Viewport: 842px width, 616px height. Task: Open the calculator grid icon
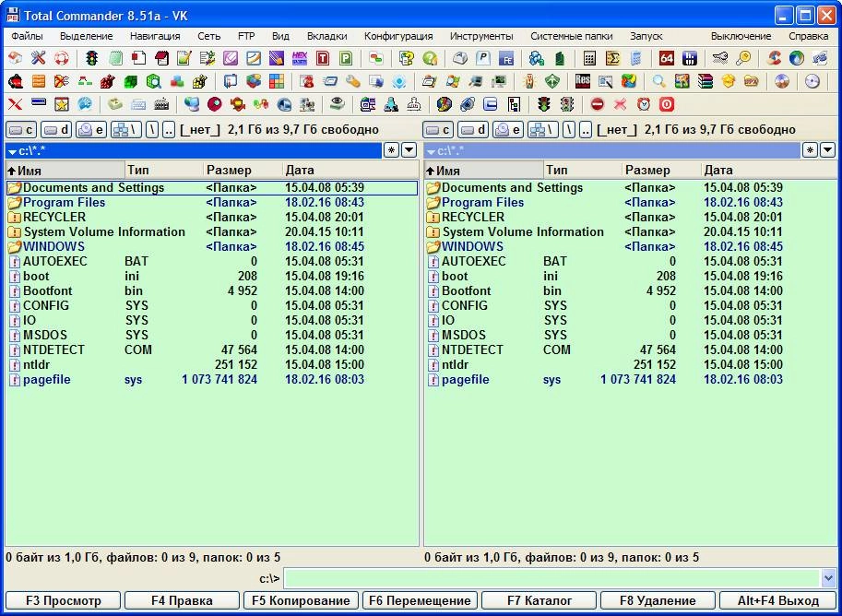pyautogui.click(x=589, y=58)
